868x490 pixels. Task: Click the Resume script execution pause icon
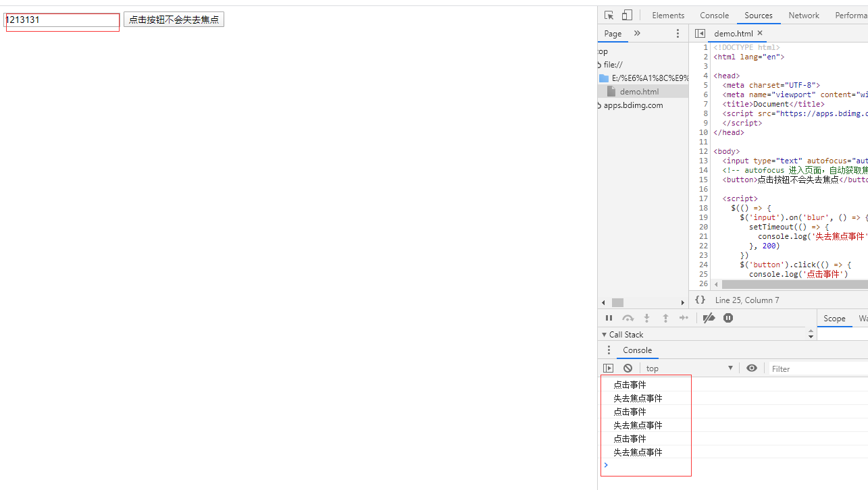tap(609, 318)
